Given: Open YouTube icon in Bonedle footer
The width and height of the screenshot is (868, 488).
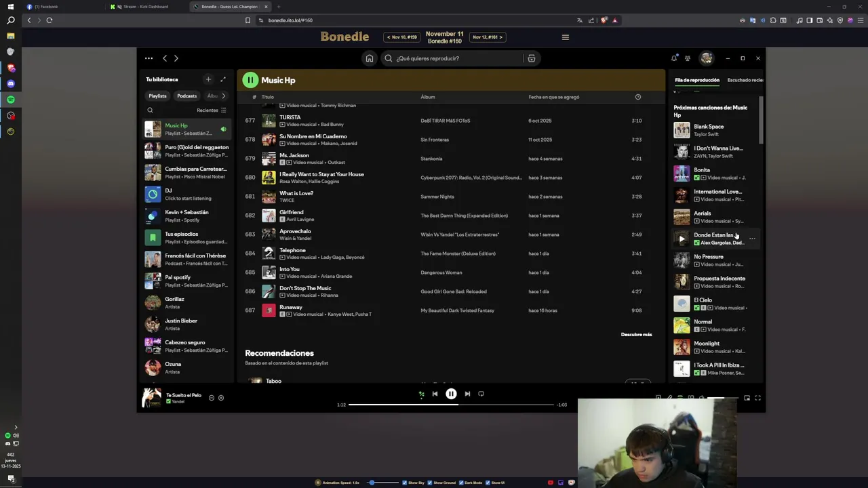Looking at the screenshot, I should point(550,483).
